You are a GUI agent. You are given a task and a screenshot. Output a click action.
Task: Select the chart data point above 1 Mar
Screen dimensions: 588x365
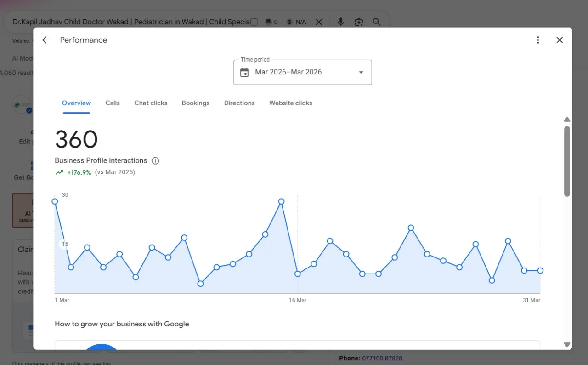point(55,201)
